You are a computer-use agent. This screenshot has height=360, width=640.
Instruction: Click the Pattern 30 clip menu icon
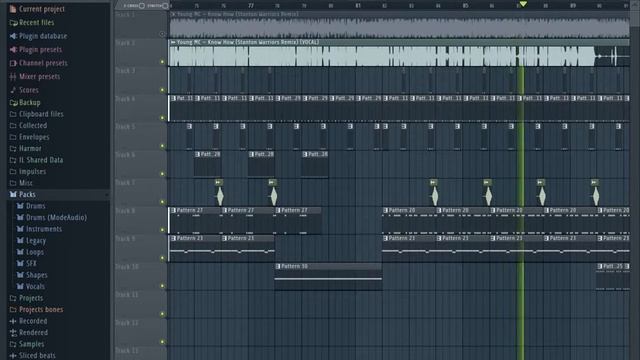[x=278, y=266]
